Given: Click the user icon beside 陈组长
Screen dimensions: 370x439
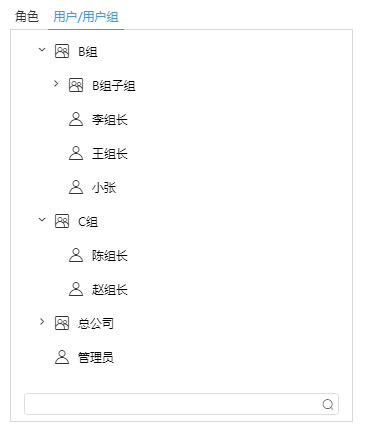Looking at the screenshot, I should [x=76, y=255].
